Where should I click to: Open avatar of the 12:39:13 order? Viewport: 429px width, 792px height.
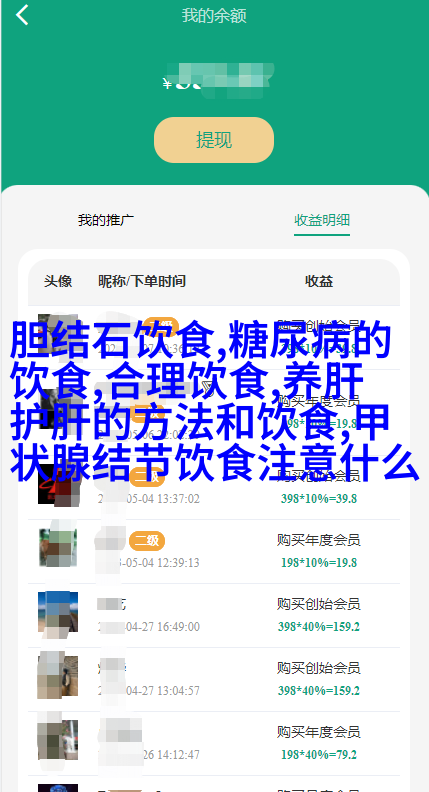(58, 549)
